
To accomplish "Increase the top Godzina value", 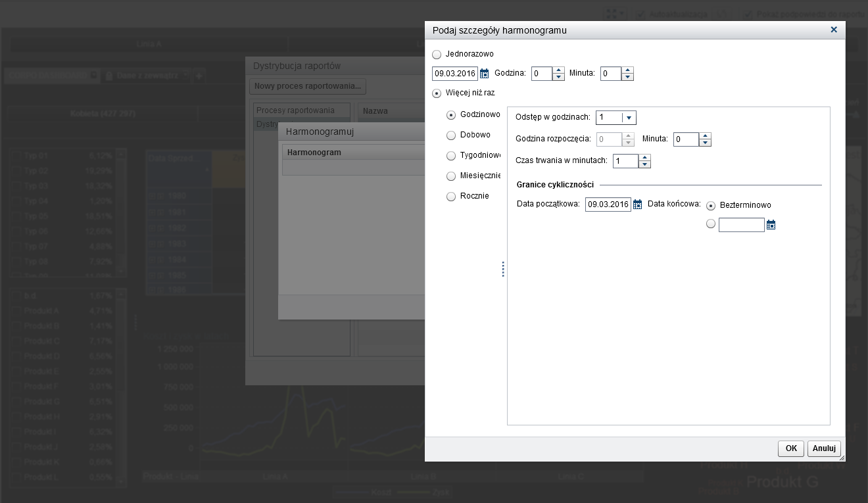I will [558, 70].
